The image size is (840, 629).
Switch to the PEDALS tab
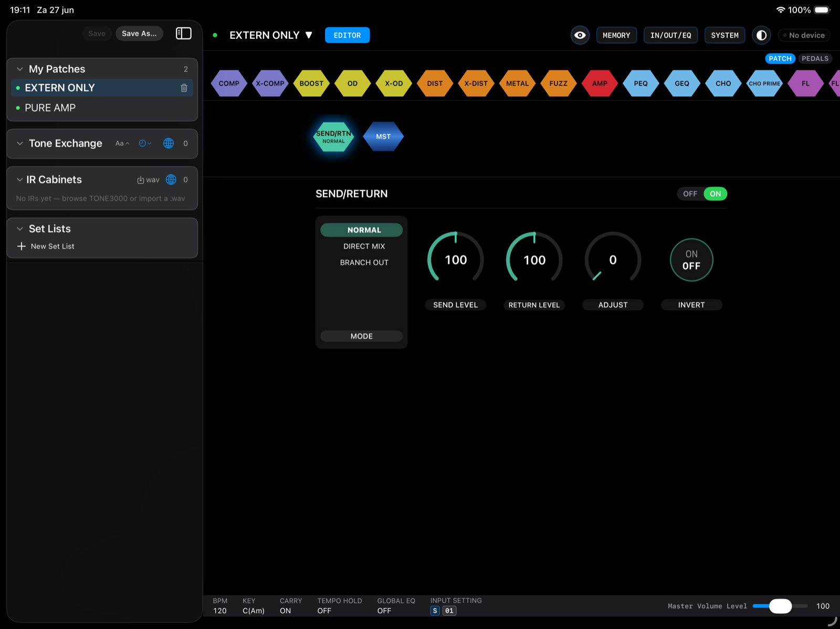point(815,59)
